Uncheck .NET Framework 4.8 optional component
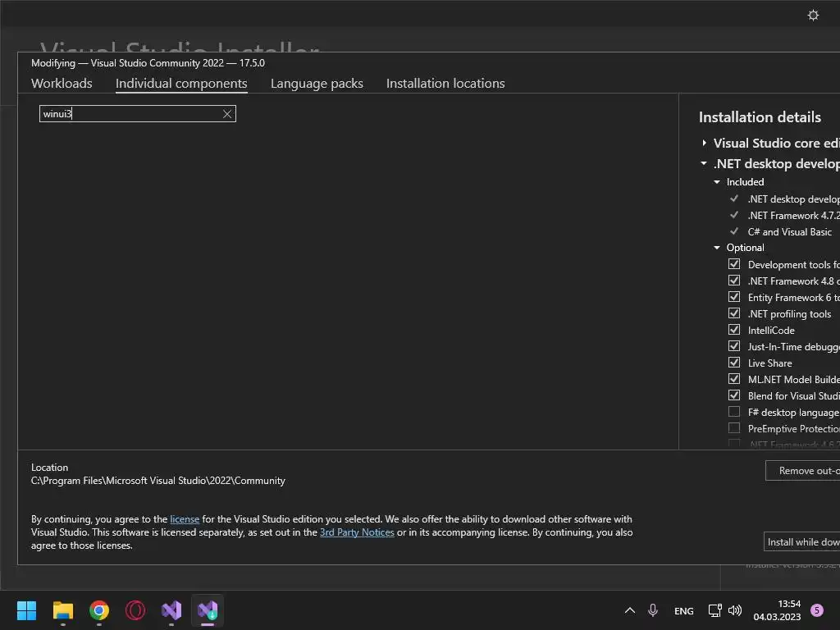 [734, 281]
